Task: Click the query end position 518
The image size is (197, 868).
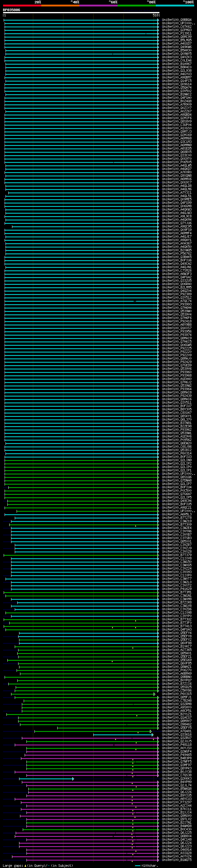Action: point(155,15)
